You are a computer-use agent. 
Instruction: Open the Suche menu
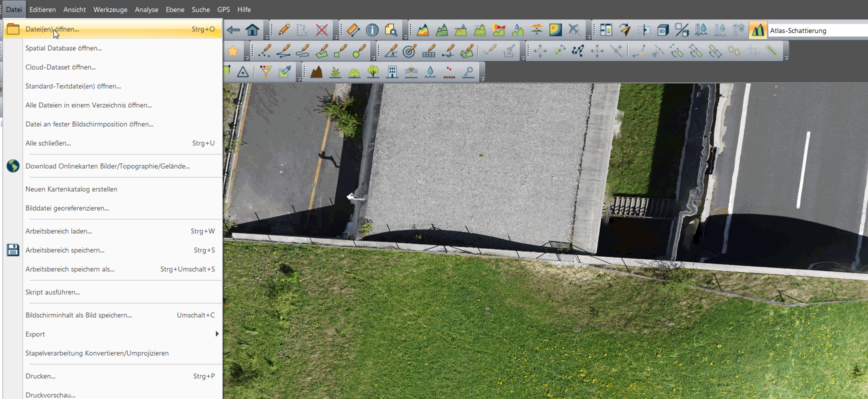pyautogui.click(x=201, y=9)
